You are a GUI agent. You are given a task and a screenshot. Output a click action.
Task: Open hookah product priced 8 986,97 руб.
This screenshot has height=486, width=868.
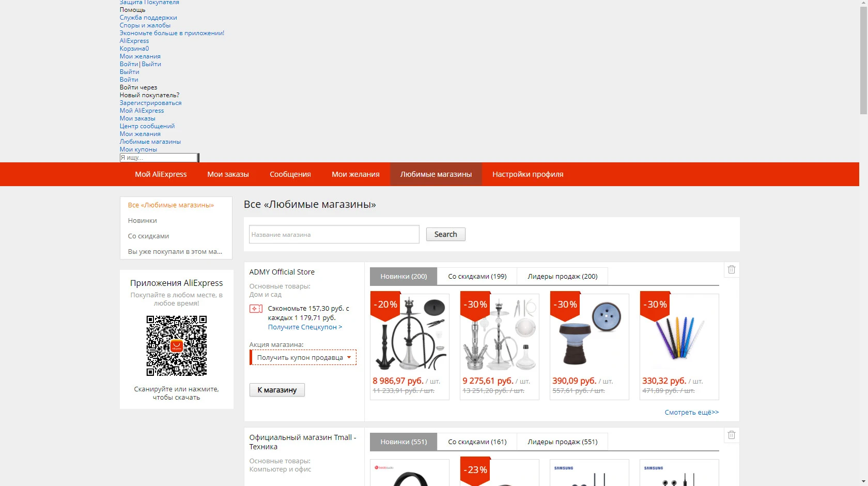pos(410,346)
